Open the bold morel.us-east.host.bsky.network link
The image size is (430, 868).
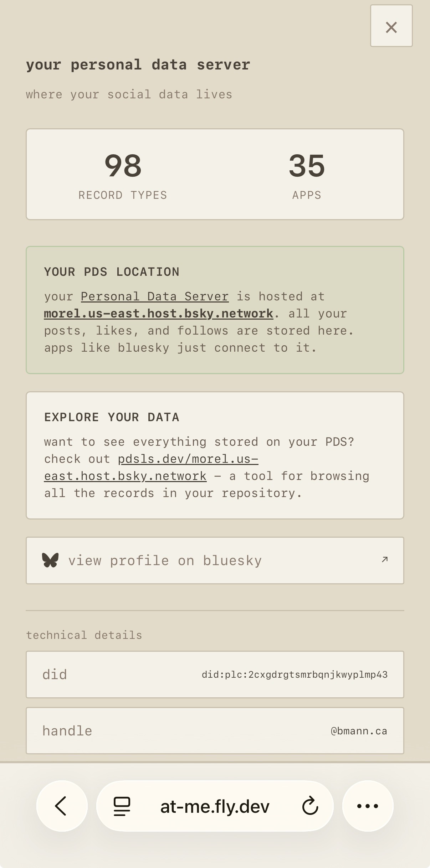tap(158, 314)
